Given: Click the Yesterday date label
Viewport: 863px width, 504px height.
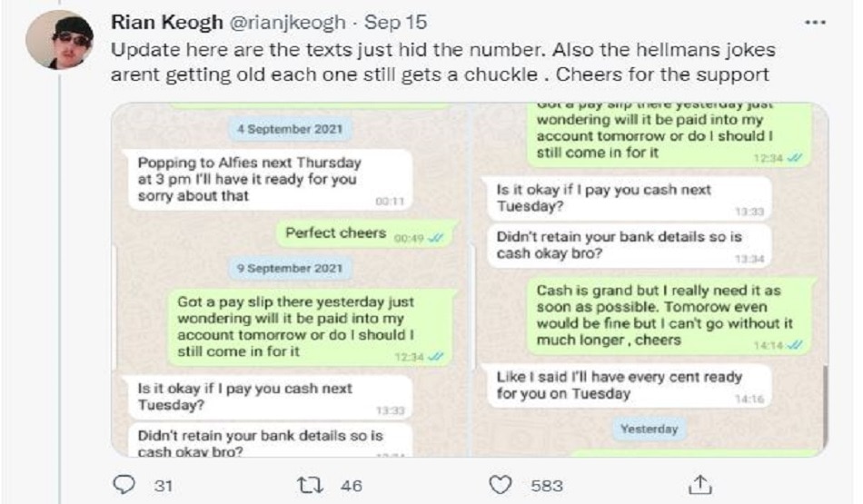Looking at the screenshot, I should [x=649, y=428].
